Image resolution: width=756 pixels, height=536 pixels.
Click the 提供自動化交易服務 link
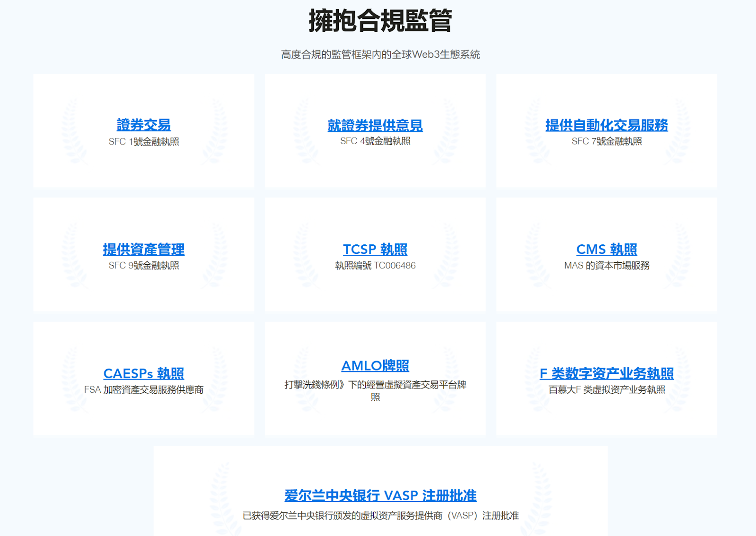pyautogui.click(x=607, y=124)
